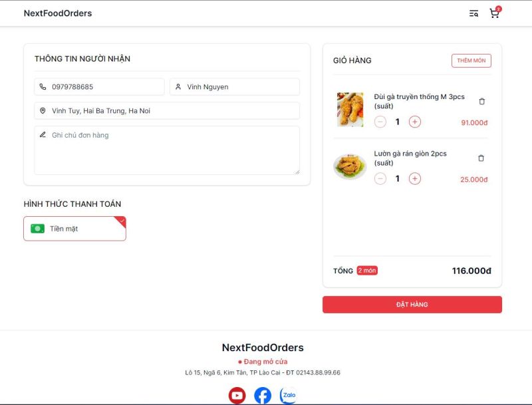
Task: Go to NextFoodOrders home logo in header
Action: point(58,13)
